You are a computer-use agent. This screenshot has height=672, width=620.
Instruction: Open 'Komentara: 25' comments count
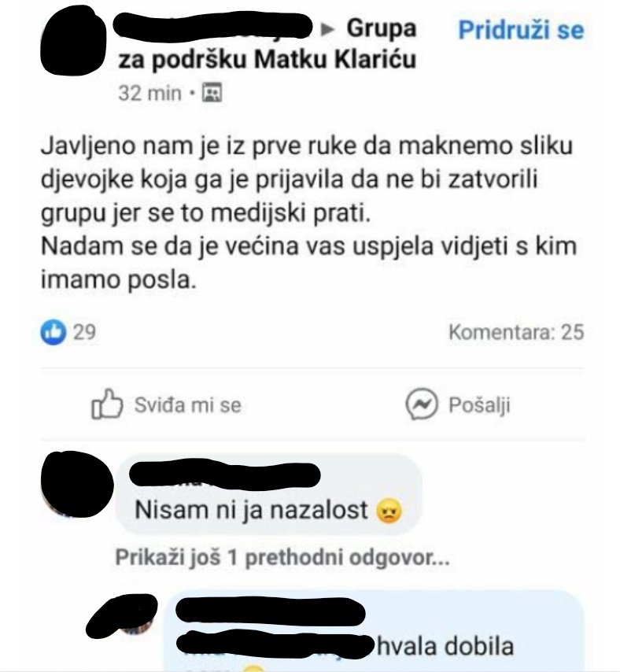click(516, 332)
